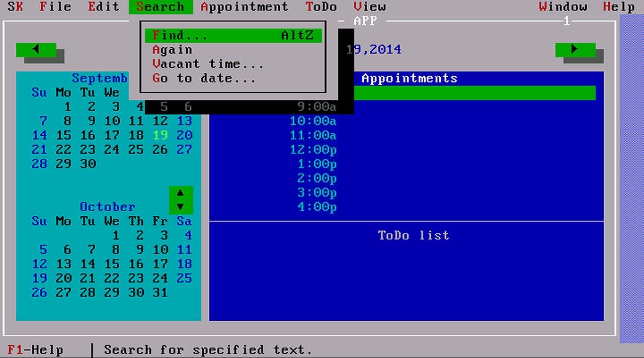The height and width of the screenshot is (358, 644).
Task: Open the SK system menu
Action: pos(15,7)
